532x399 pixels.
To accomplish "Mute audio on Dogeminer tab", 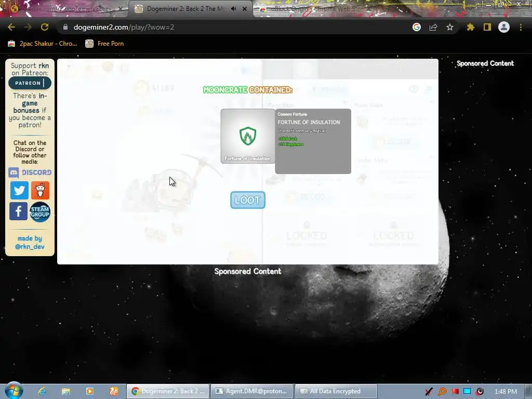I will coord(233,9).
